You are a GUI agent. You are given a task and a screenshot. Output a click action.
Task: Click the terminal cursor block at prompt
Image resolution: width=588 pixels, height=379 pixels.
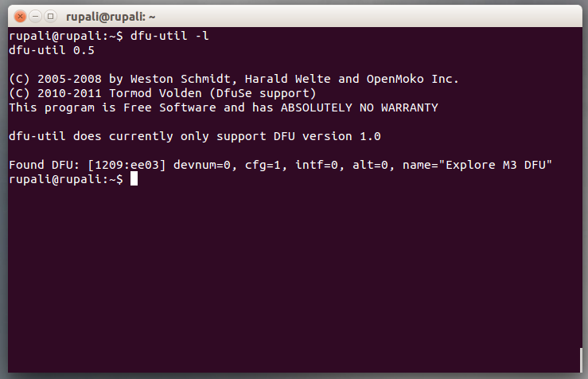pos(134,178)
